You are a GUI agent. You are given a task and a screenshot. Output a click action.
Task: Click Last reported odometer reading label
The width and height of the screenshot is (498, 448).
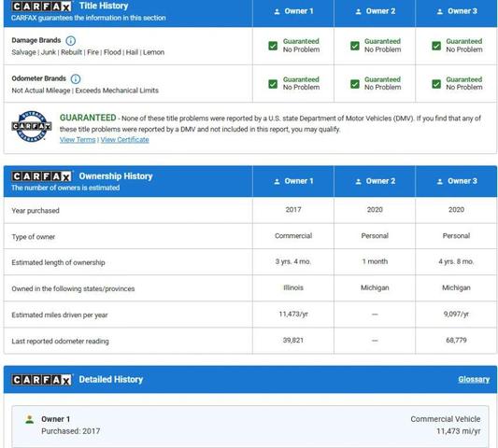coord(60,341)
